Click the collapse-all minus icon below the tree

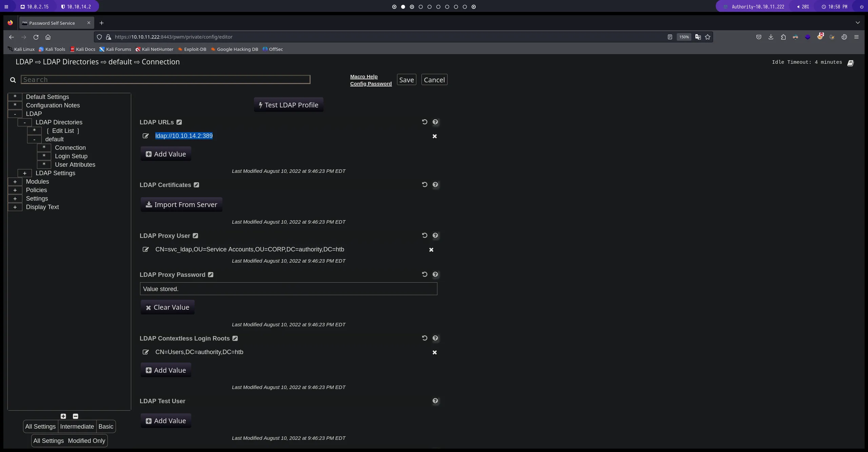[x=76, y=416]
